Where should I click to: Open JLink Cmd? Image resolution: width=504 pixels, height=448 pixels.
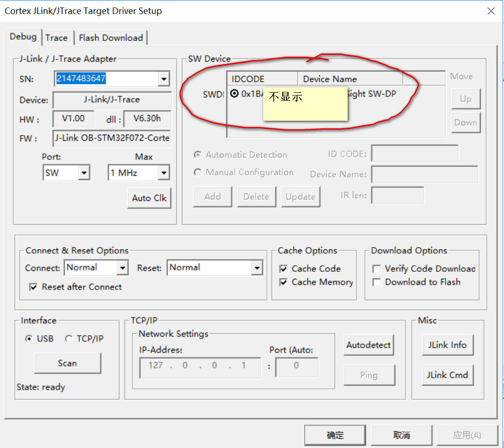coord(448,375)
